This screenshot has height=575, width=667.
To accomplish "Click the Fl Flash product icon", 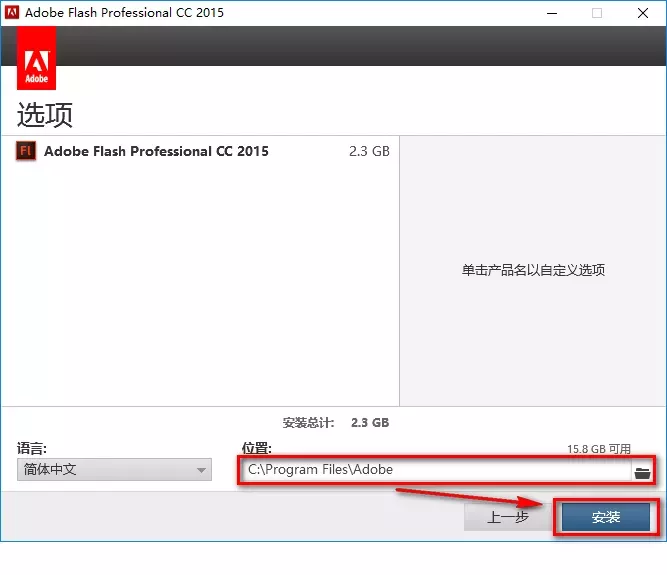I will click(27, 152).
